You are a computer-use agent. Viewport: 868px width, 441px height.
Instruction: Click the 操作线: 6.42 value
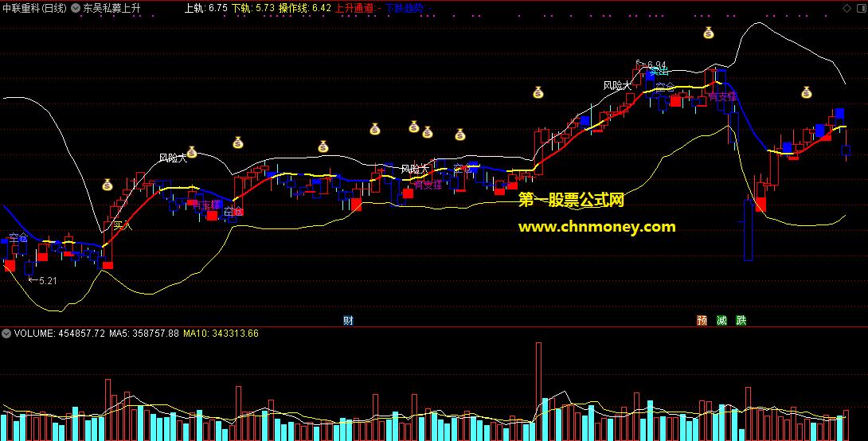tap(305, 8)
